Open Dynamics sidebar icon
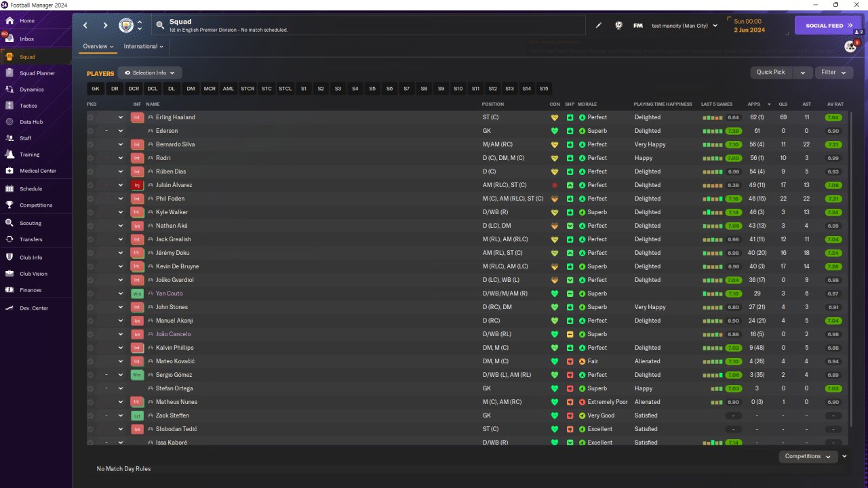This screenshot has height=488, width=868. [9, 89]
